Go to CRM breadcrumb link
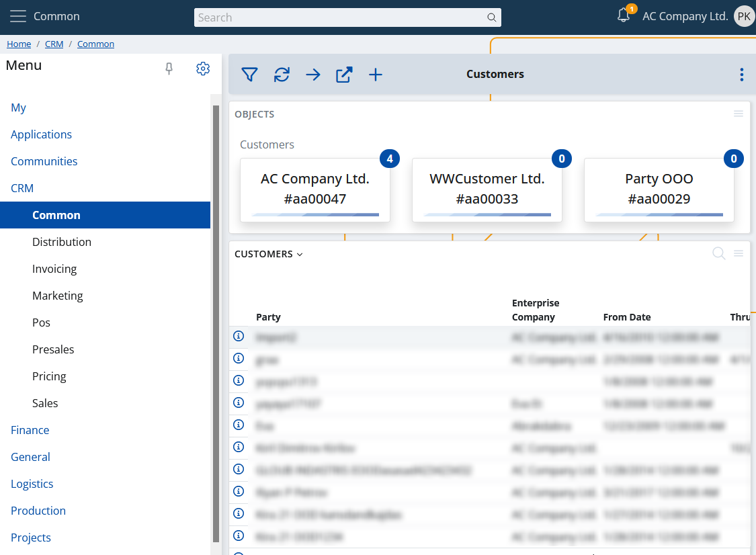The height and width of the screenshot is (555, 756). [54, 44]
